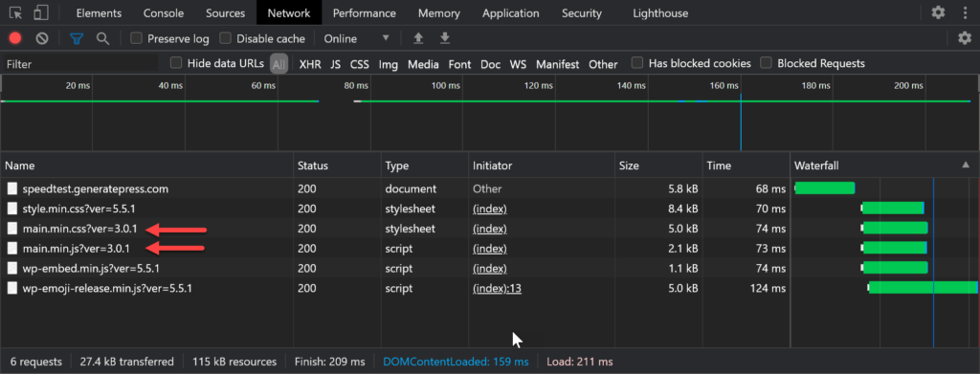
Task: Filter requests by Font
Action: (459, 64)
